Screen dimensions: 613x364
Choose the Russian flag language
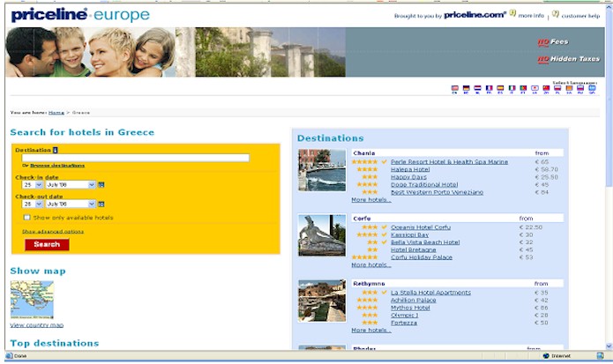(x=580, y=89)
